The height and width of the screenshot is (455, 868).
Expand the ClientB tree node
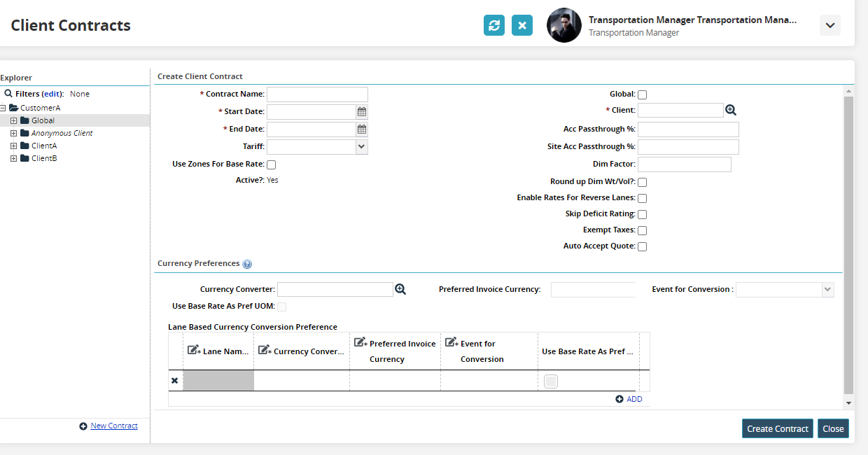coord(13,158)
